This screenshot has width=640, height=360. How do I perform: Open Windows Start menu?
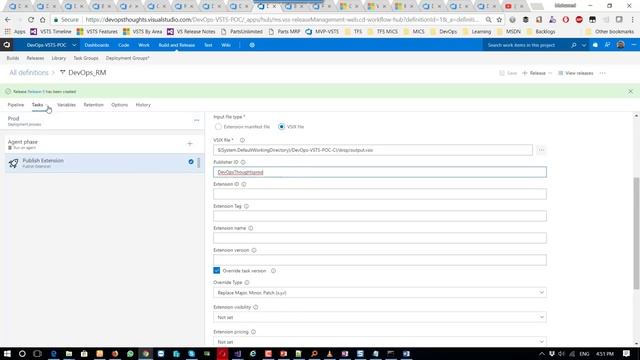(x=7, y=354)
